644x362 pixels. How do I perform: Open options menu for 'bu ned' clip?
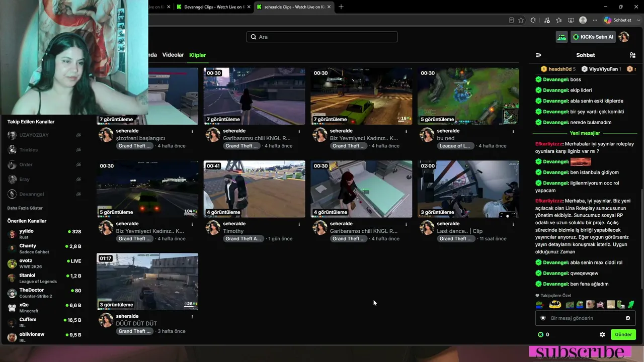[x=513, y=131]
